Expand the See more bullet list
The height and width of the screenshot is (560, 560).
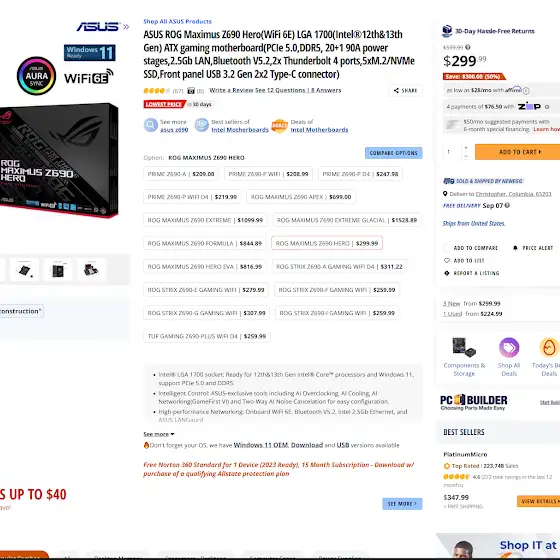tap(159, 434)
